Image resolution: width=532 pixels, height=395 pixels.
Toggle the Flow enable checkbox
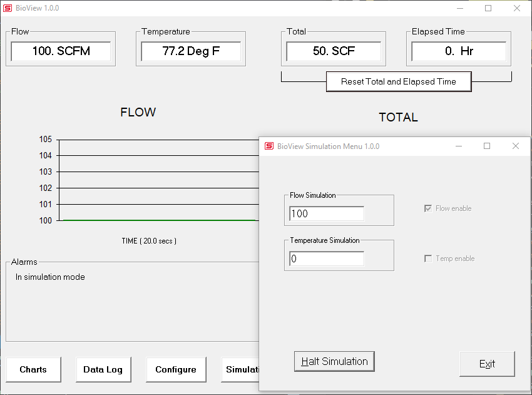[428, 208]
